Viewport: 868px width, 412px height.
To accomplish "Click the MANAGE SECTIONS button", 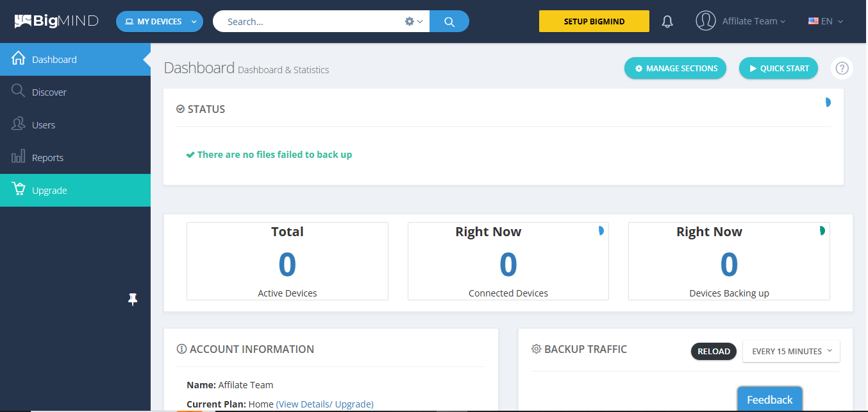I will 675,68.
